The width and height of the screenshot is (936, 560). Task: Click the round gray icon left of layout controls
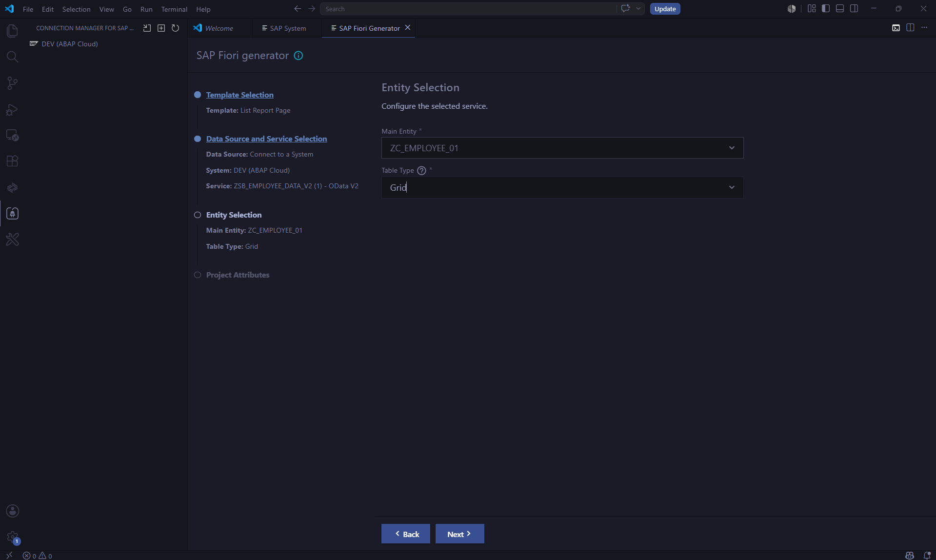792,9
